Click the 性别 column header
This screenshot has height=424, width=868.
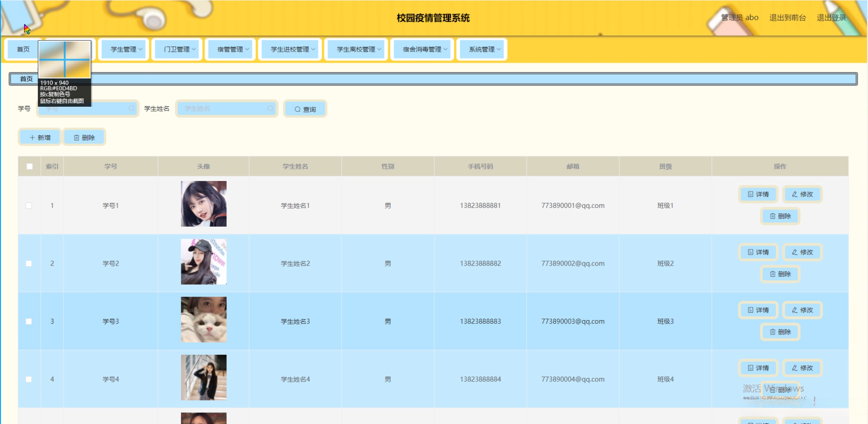(x=388, y=166)
